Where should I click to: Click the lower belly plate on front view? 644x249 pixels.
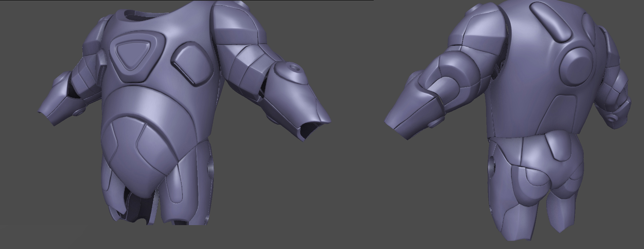(x=136, y=157)
